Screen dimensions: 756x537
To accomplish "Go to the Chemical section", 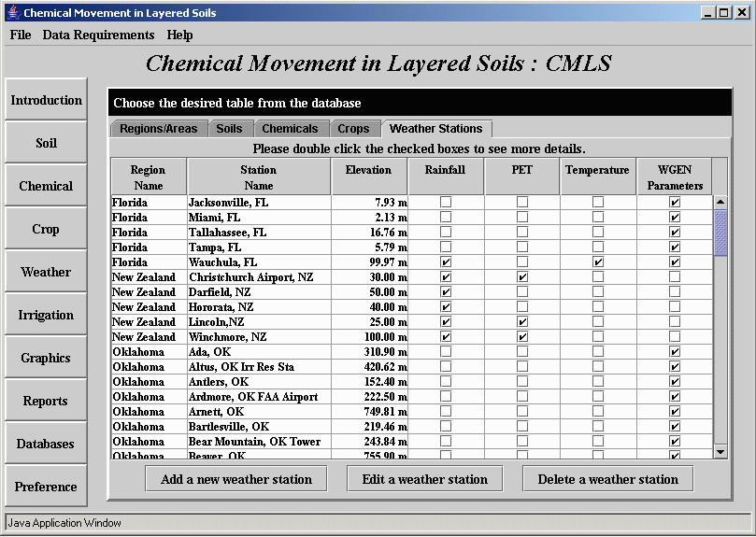I will [47, 186].
